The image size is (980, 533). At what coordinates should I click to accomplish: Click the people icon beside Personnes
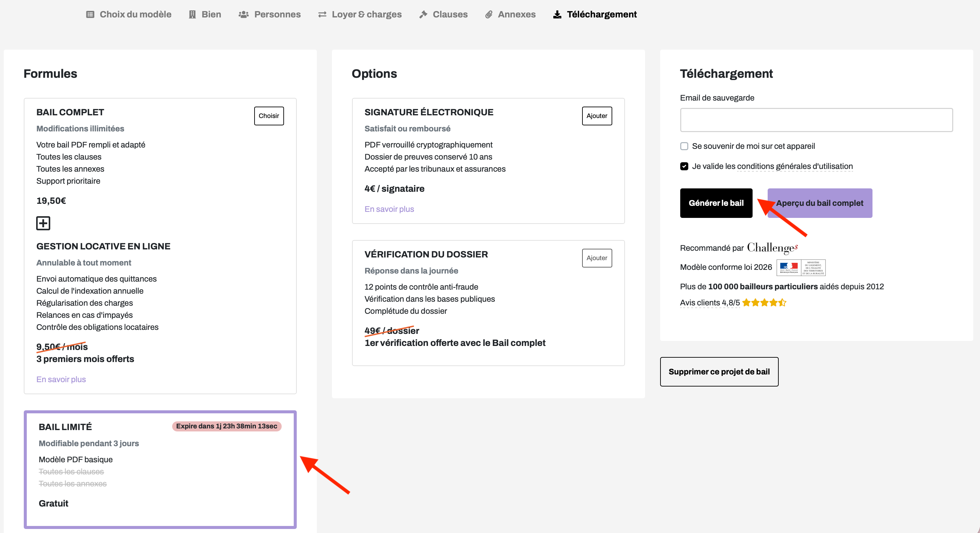click(x=243, y=14)
